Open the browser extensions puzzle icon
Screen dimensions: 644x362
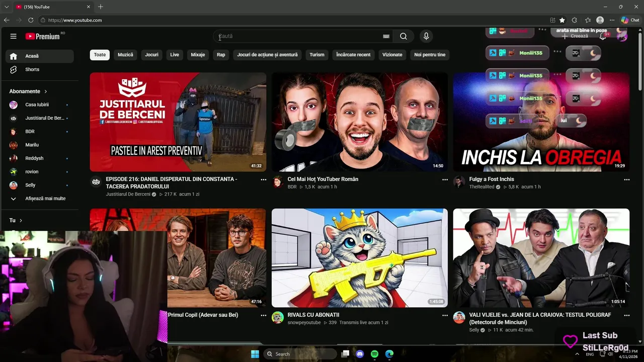click(575, 20)
